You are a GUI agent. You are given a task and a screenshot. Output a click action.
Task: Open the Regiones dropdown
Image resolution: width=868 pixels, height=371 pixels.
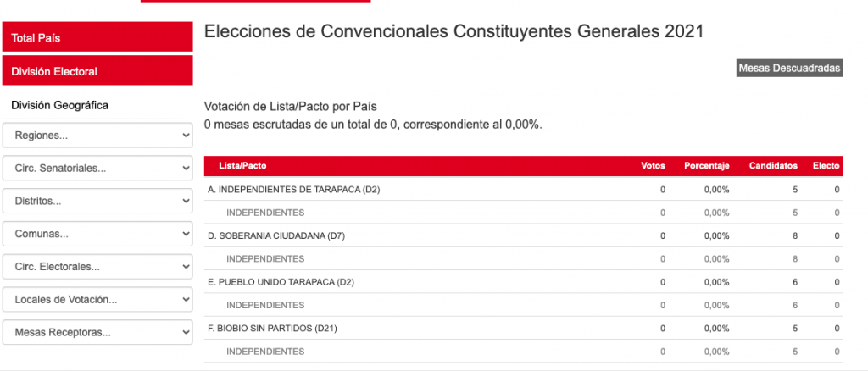[x=97, y=136]
